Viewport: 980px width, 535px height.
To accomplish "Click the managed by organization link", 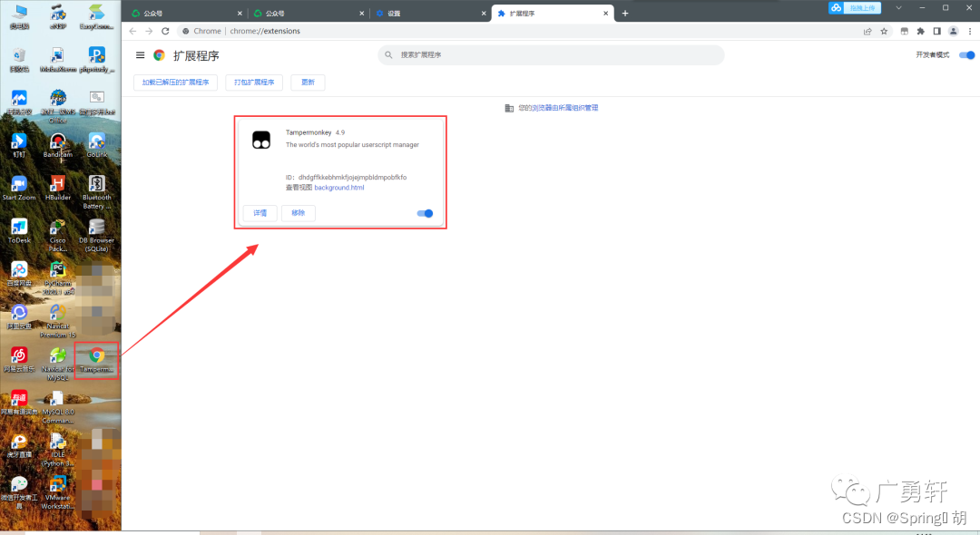I will [564, 108].
